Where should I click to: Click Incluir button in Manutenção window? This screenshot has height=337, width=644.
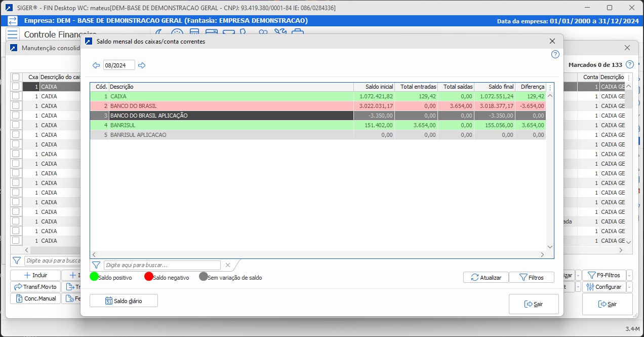[x=35, y=275]
